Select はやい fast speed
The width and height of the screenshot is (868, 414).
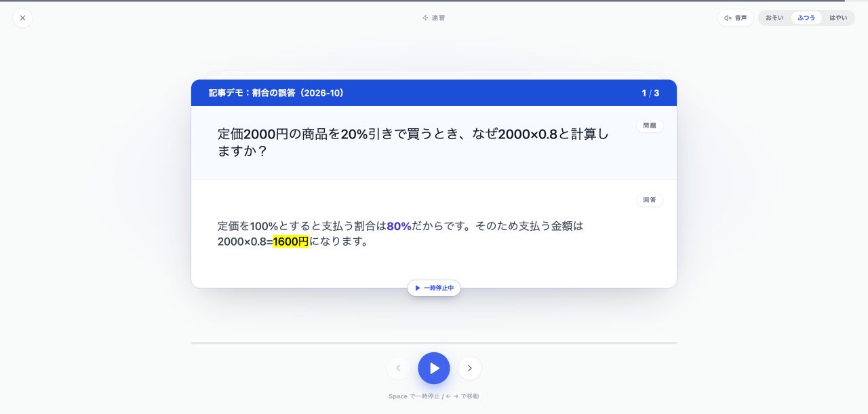pyautogui.click(x=838, y=18)
